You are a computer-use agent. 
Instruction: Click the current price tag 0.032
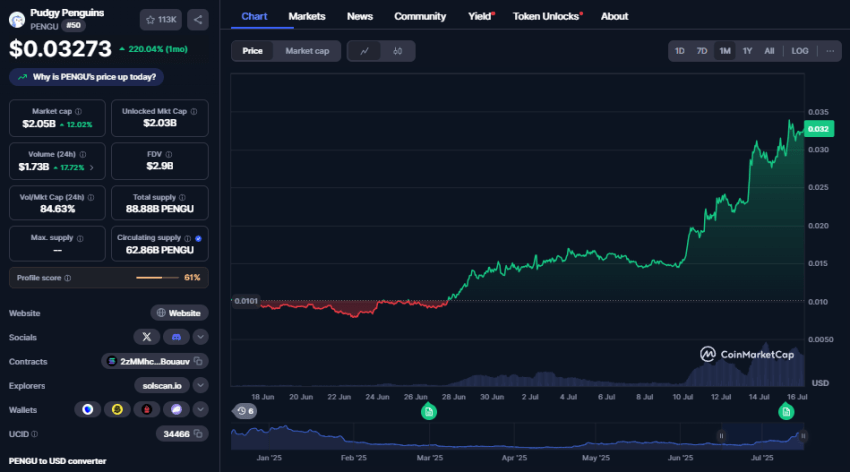tap(819, 129)
